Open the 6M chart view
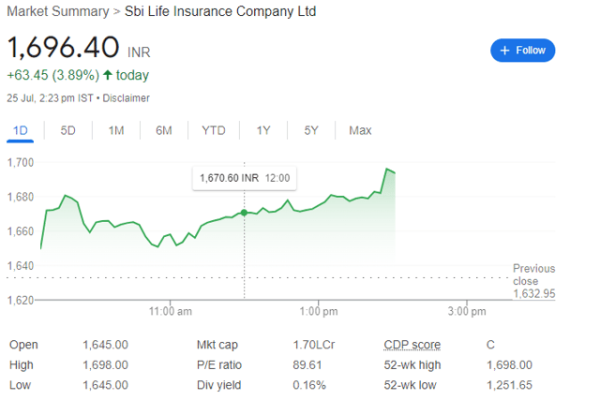Viewport: 600px width, 400px height. (x=164, y=131)
